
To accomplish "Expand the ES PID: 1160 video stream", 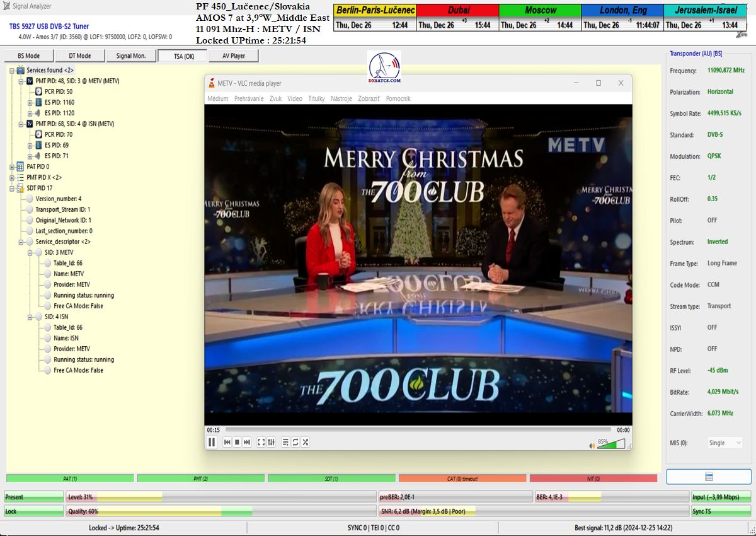I will point(30,102).
